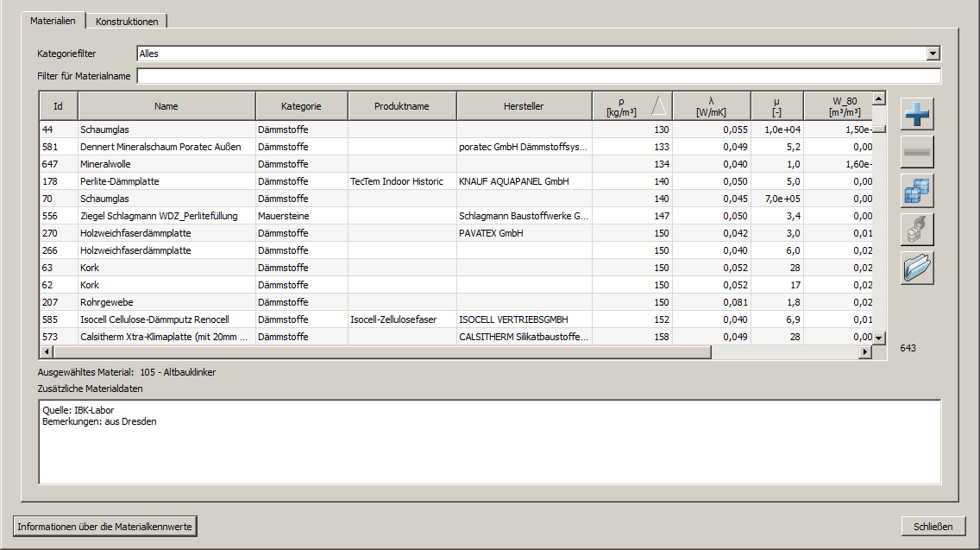Click Schaumglas in the row with Id 44
The width and height of the screenshot is (980, 550).
point(104,130)
